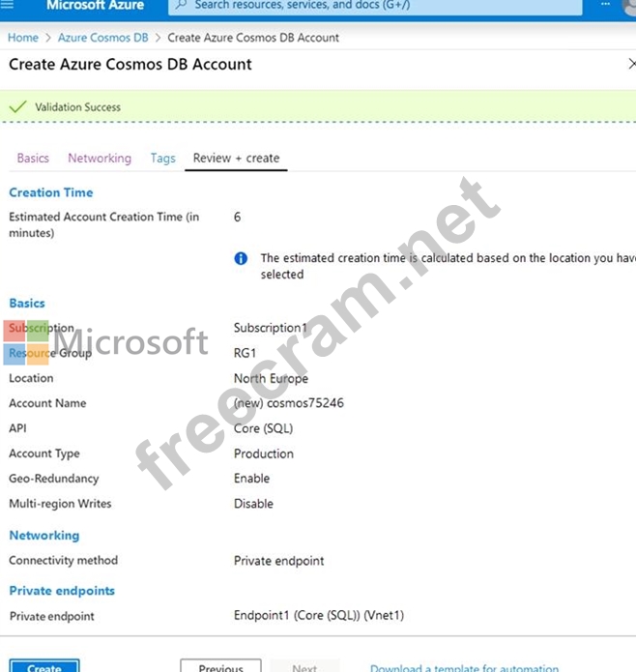Open the hamburger portal menu

(x=8, y=4)
